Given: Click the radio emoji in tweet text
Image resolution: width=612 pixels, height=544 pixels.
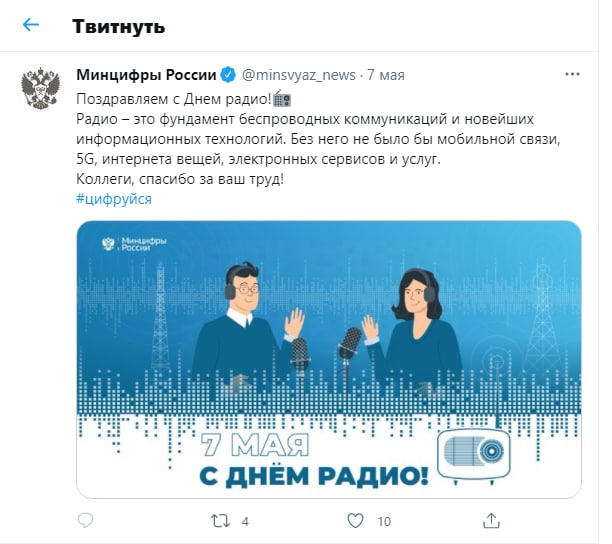Looking at the screenshot, I should coord(282,98).
